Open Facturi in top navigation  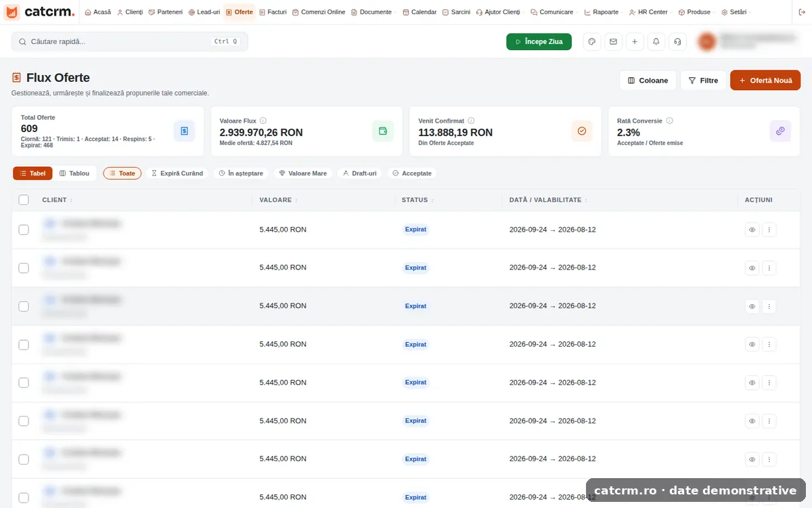click(273, 12)
